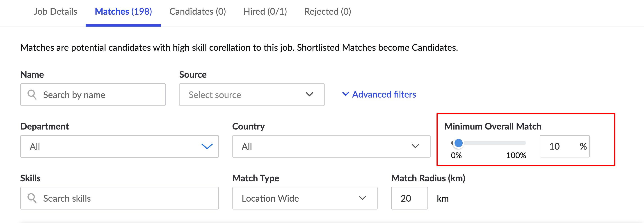Click the magnifier icon in Name search

tap(32, 95)
